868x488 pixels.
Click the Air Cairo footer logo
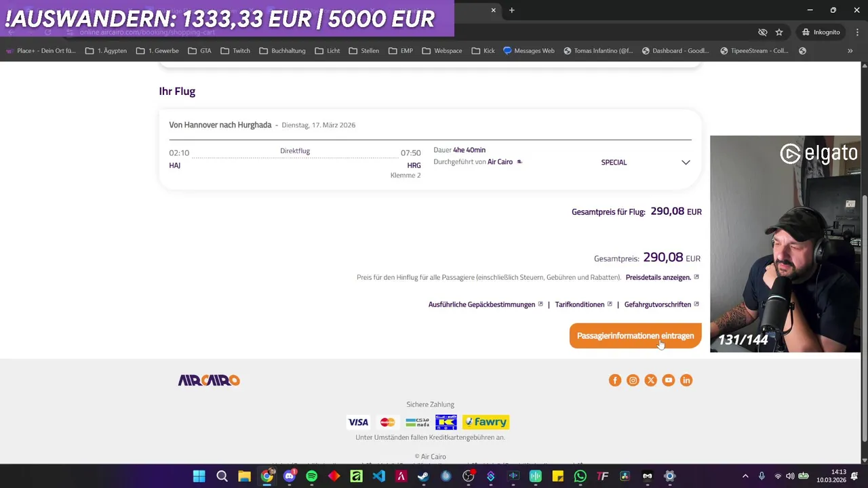(x=209, y=380)
